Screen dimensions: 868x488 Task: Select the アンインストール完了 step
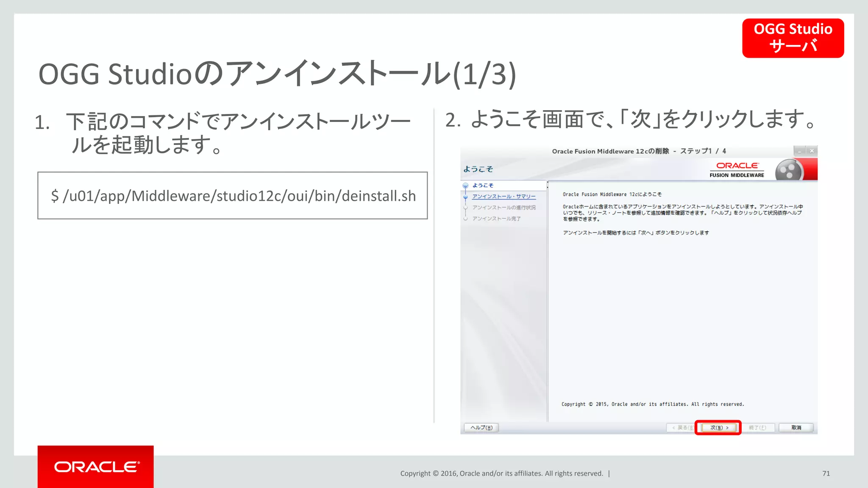point(496,219)
